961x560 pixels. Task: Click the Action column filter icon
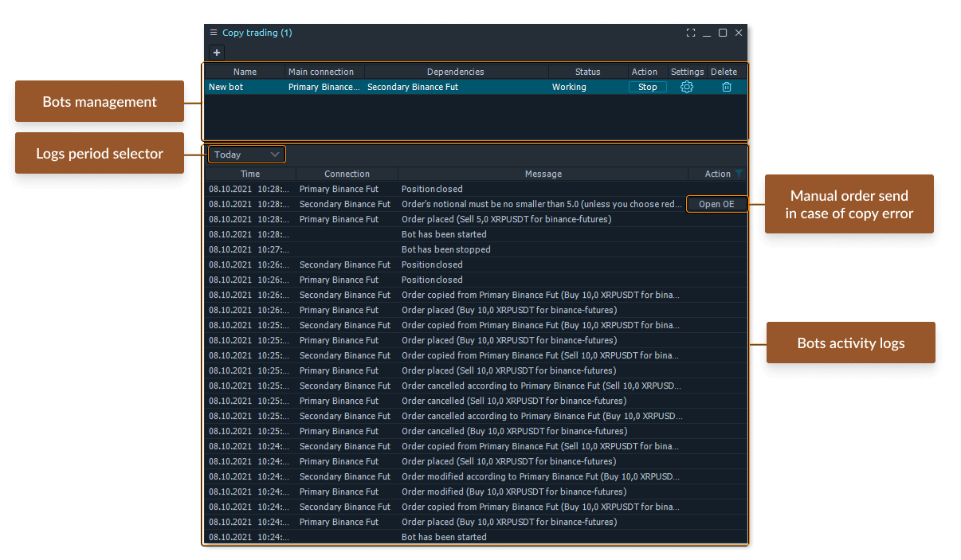(x=739, y=174)
